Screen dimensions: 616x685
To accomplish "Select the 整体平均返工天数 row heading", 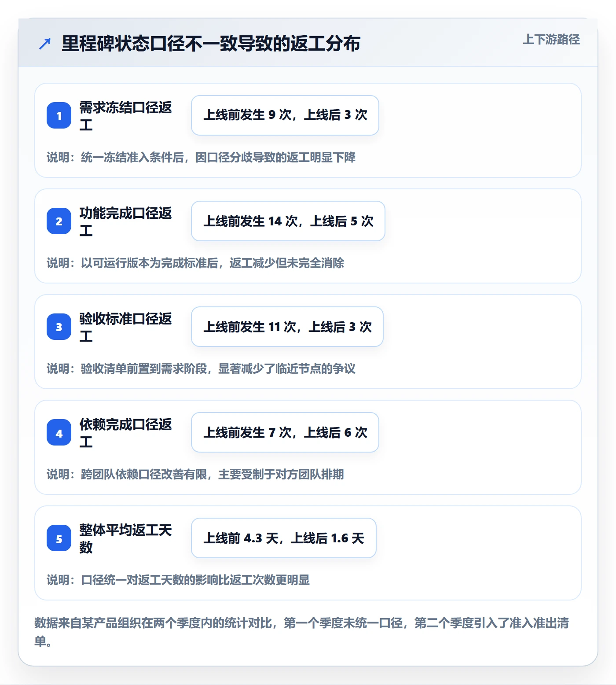I will pyautogui.click(x=126, y=538).
